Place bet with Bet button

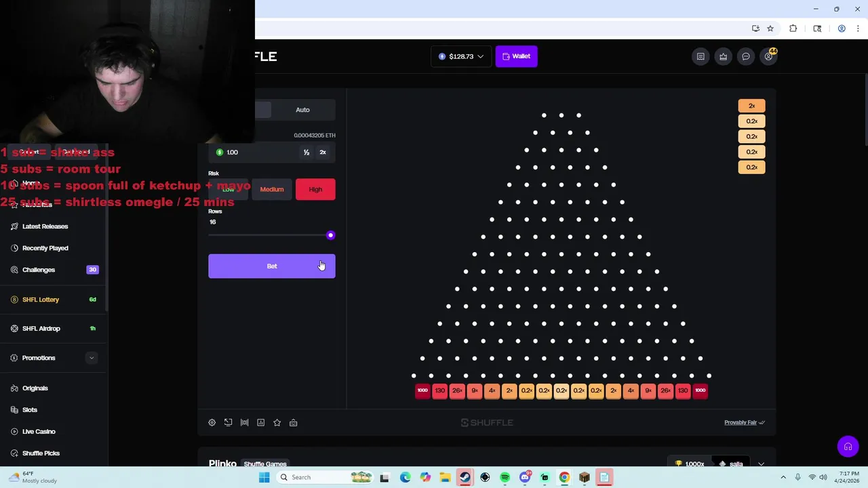[x=272, y=266]
